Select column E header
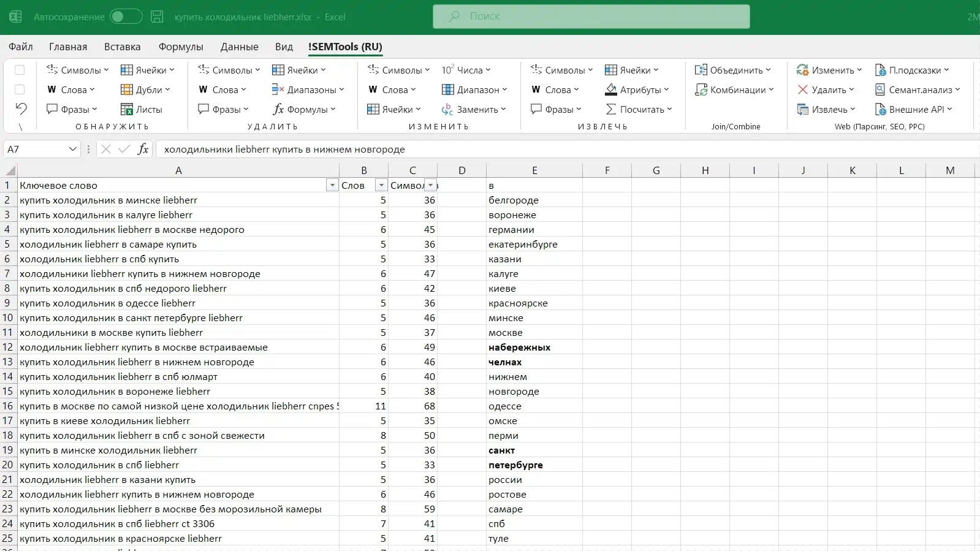 (534, 170)
